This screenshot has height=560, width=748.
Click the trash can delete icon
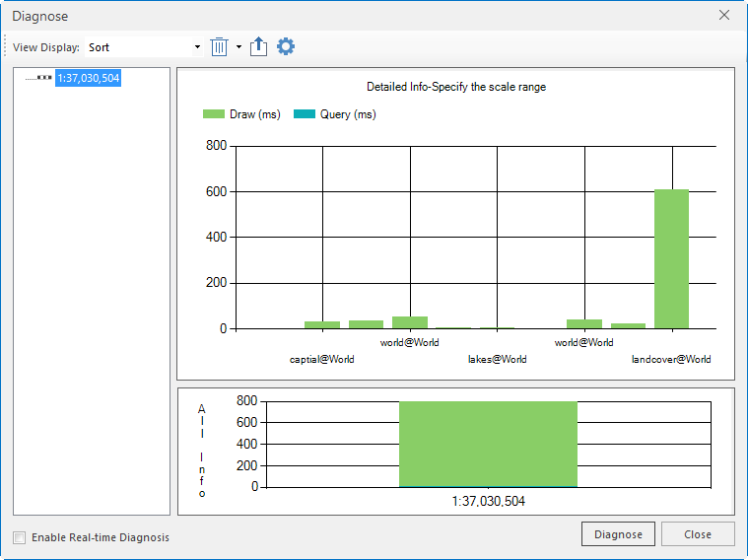(x=220, y=47)
